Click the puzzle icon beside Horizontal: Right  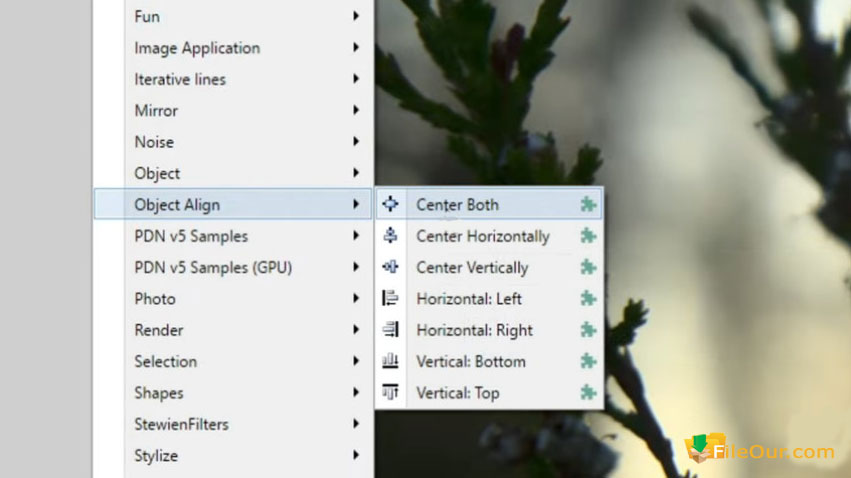pyautogui.click(x=588, y=330)
